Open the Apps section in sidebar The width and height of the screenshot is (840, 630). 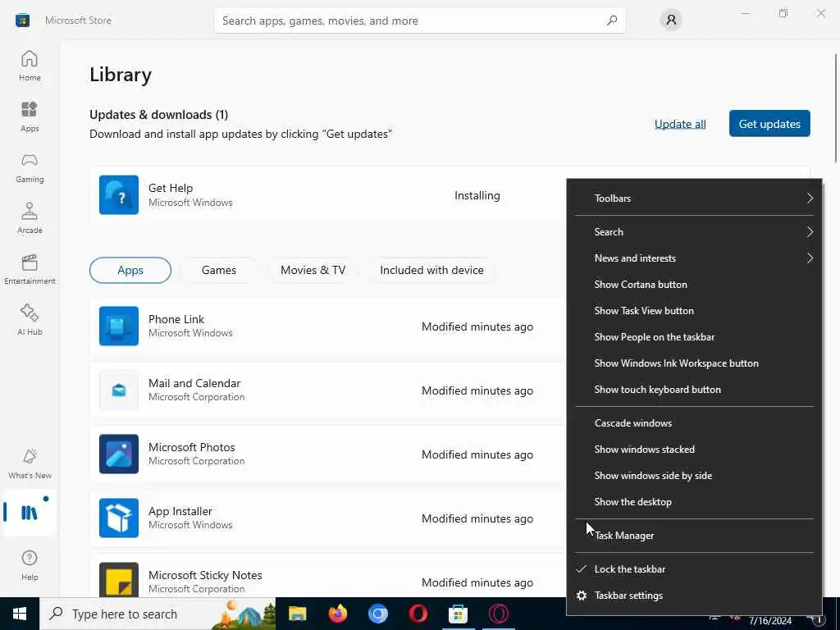(30, 116)
